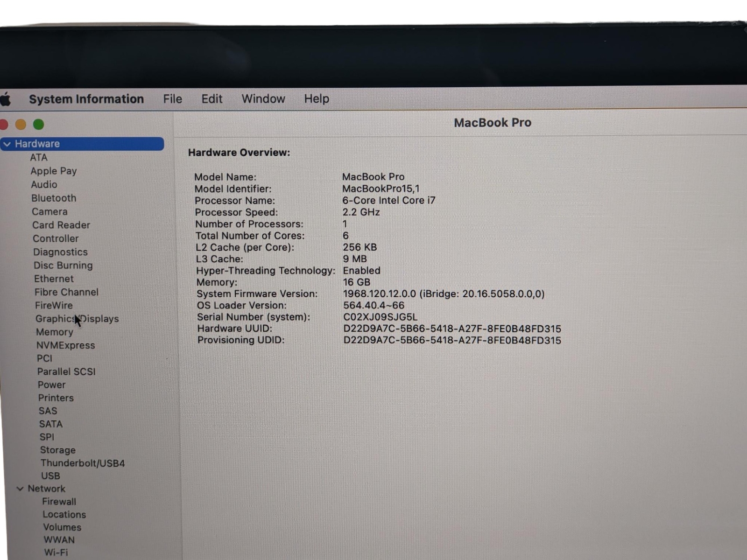The height and width of the screenshot is (560, 747).
Task: Select SATA in the sidebar
Action: tap(50, 424)
